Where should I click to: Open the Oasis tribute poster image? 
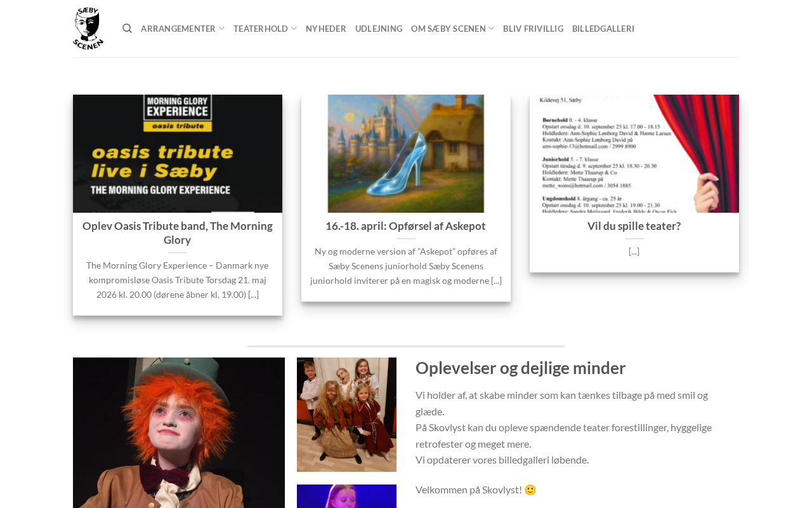click(178, 154)
